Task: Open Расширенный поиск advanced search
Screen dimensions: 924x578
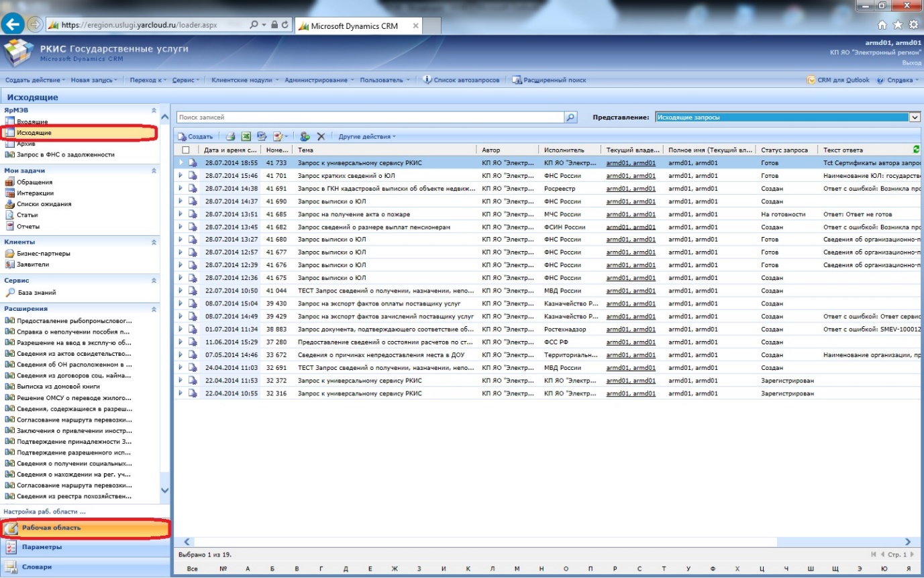Action: [549, 80]
